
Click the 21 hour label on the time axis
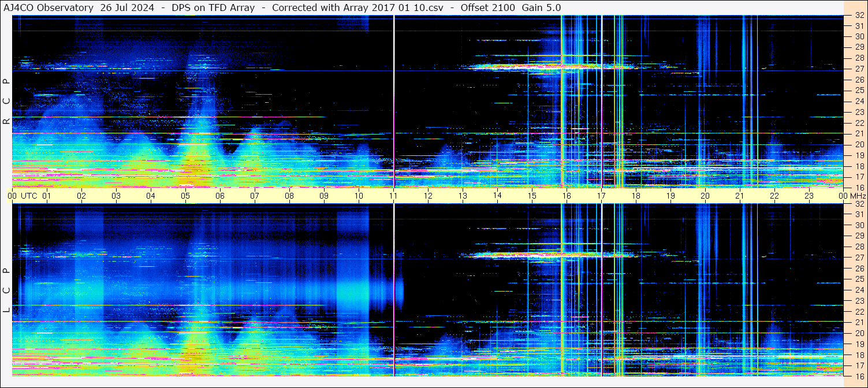[740, 196]
